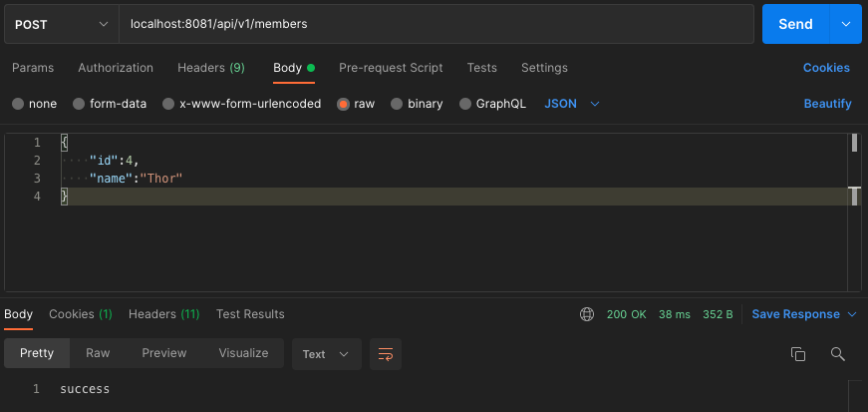Open the Settings tab
The image size is (868, 412).
point(544,68)
